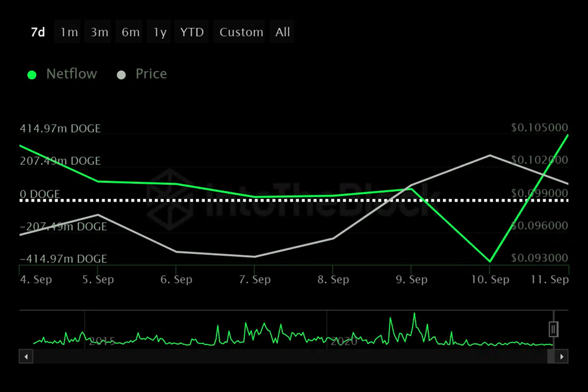
Task: Choose the 1y time range
Action: point(160,32)
